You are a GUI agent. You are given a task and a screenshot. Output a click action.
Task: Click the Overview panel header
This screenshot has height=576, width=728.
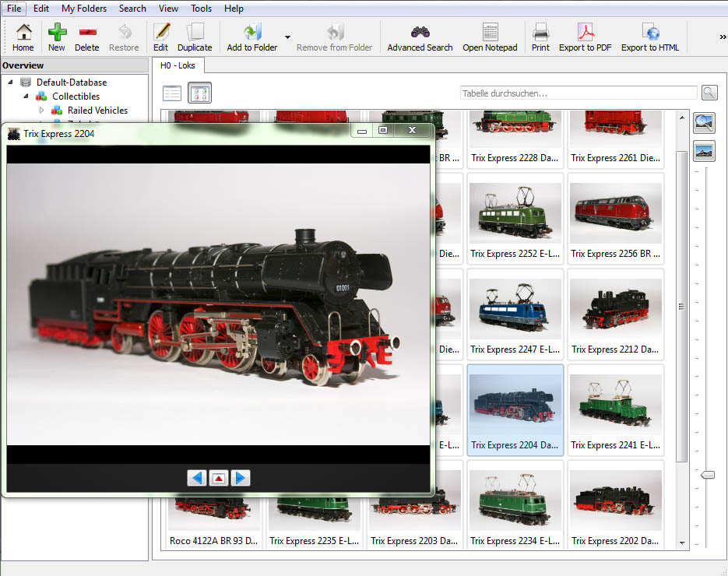point(74,65)
